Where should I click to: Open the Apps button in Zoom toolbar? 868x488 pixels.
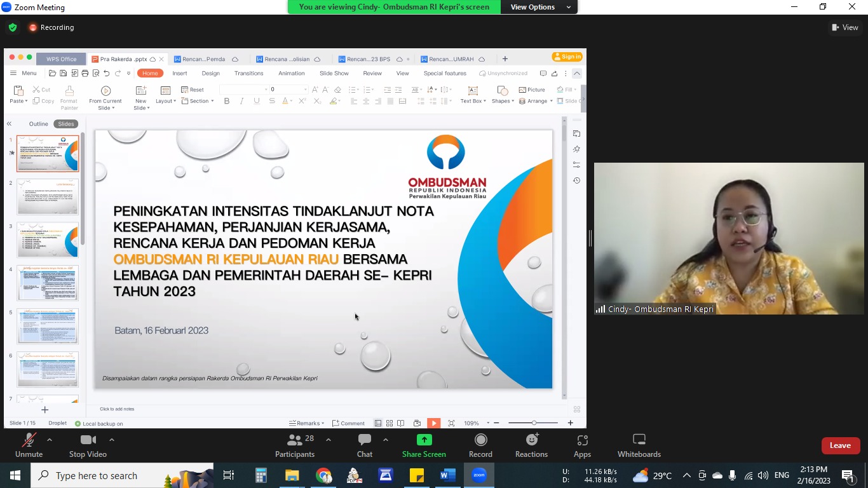[582, 445]
